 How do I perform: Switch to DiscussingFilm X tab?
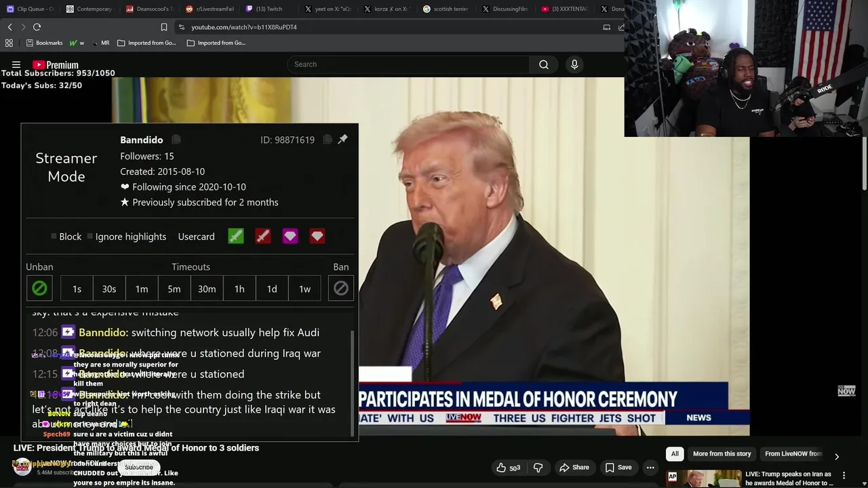point(506,9)
